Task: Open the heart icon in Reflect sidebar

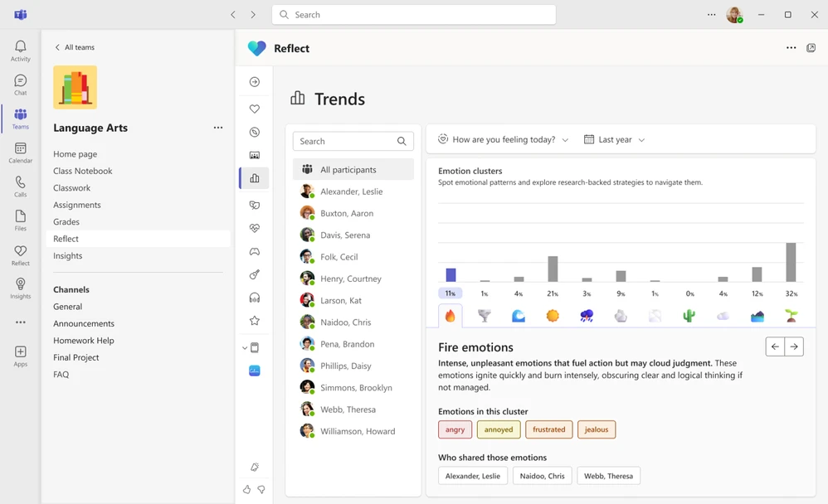Action: pos(254,108)
